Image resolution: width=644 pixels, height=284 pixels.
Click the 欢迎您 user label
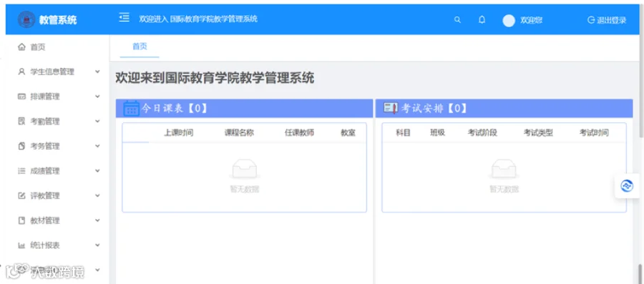pos(532,21)
